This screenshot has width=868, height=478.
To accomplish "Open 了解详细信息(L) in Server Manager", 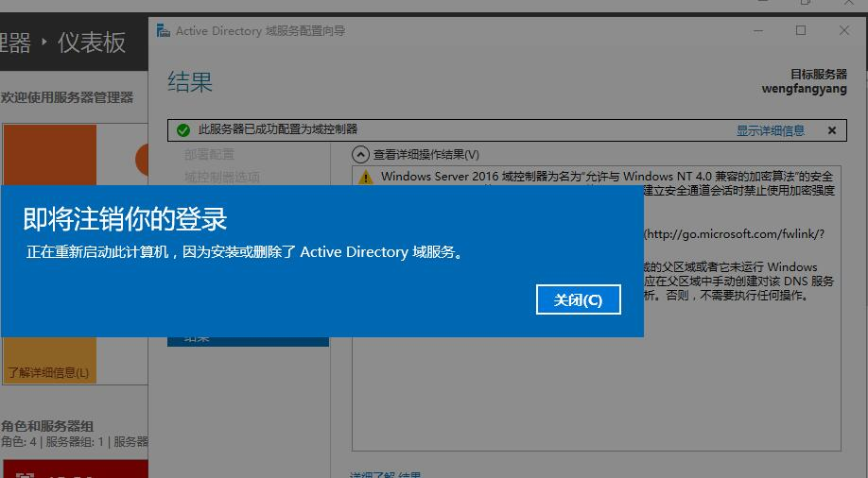I will click(x=48, y=372).
